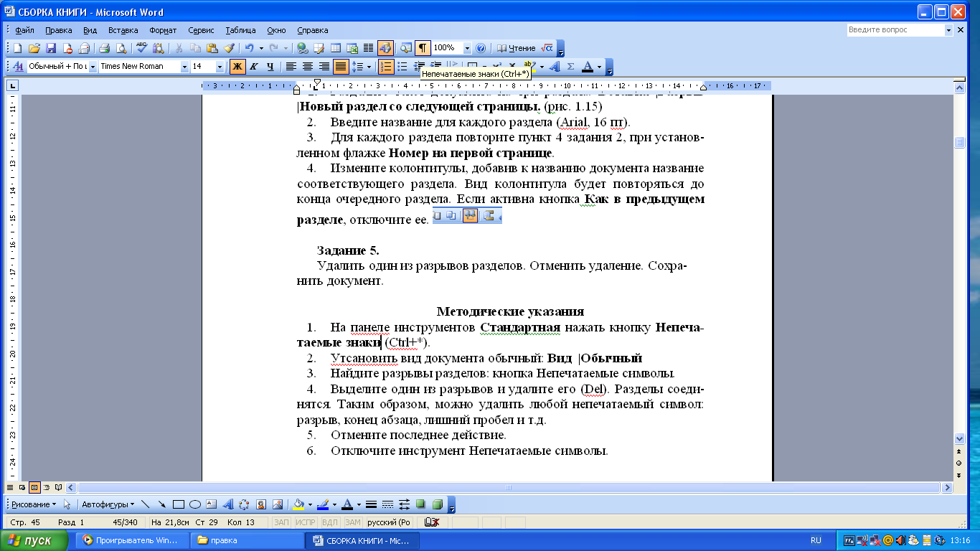
Task: Open the Вставка menu
Action: [123, 30]
